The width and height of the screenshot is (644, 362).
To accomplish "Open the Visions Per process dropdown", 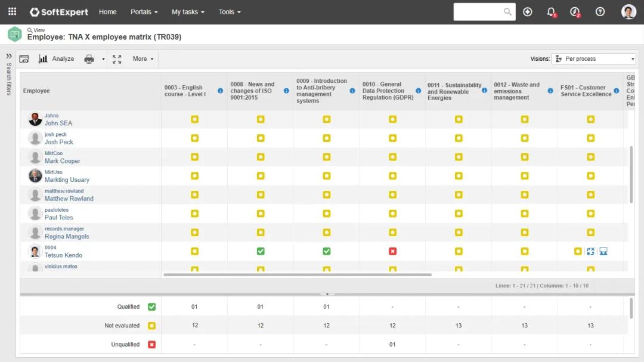I will (593, 59).
